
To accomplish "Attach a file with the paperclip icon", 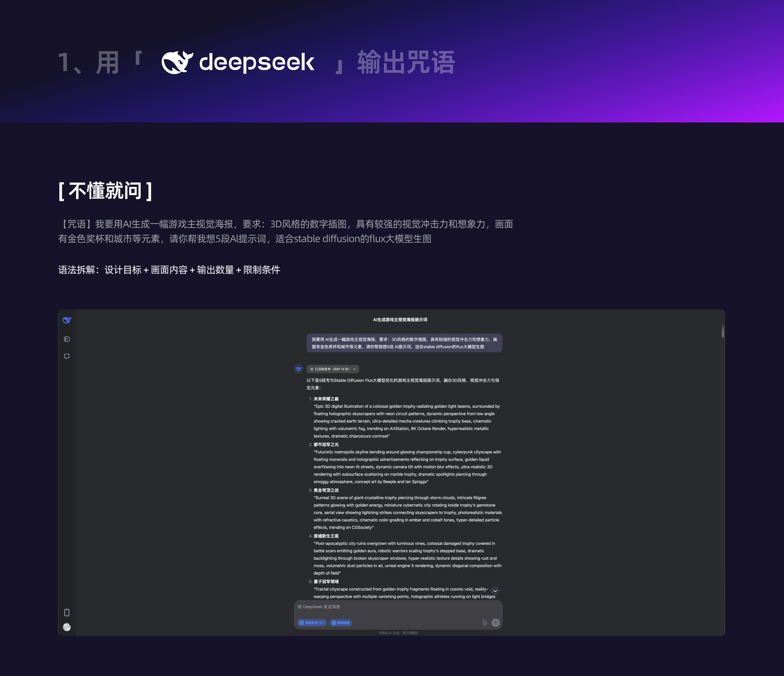I will pos(484,623).
